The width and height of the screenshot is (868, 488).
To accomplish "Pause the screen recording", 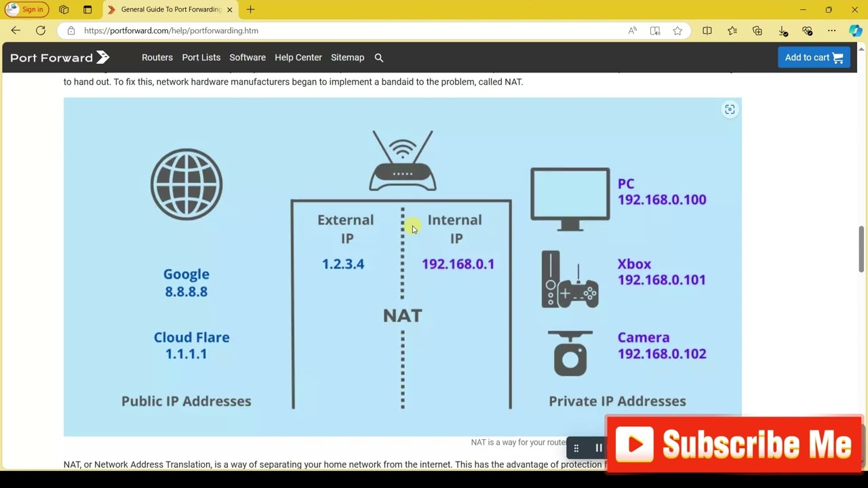I will pos(599,448).
